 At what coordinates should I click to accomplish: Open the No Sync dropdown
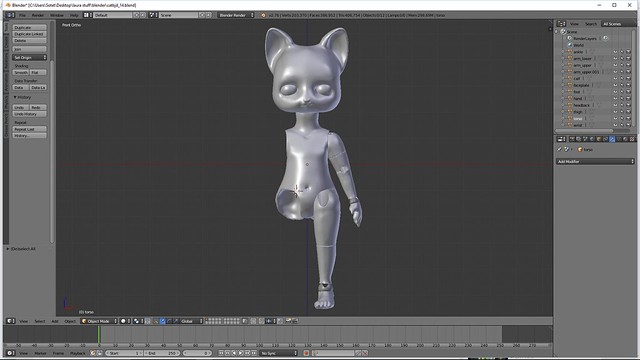click(279, 353)
